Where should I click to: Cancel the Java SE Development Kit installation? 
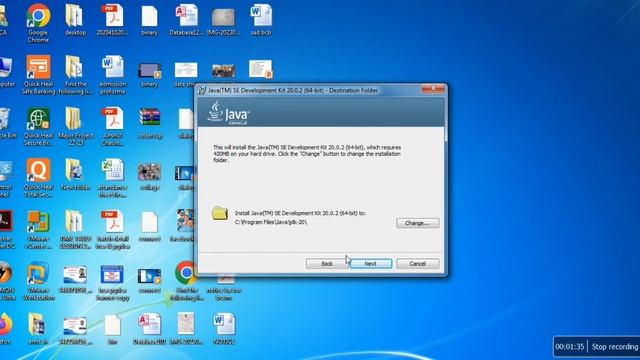coord(418,264)
